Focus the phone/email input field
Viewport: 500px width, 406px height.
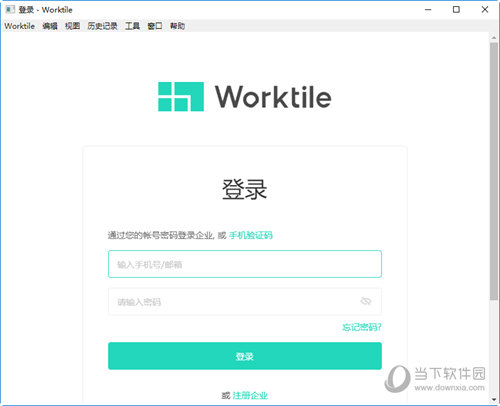click(x=245, y=264)
